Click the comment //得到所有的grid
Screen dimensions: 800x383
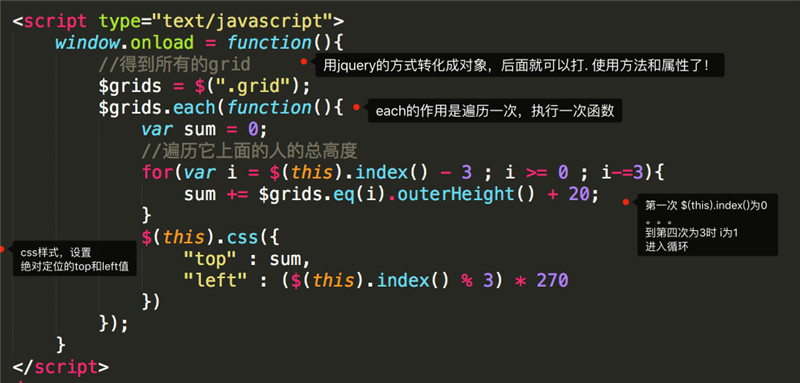[x=174, y=64]
